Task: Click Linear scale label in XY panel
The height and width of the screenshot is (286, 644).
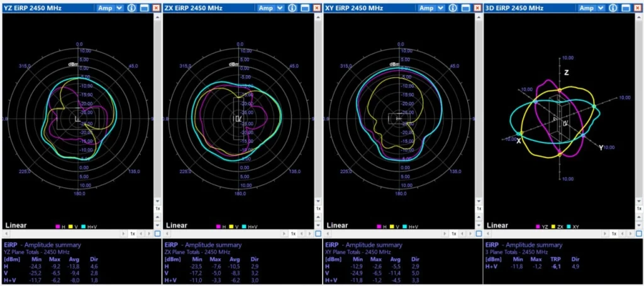Action: pos(337,226)
